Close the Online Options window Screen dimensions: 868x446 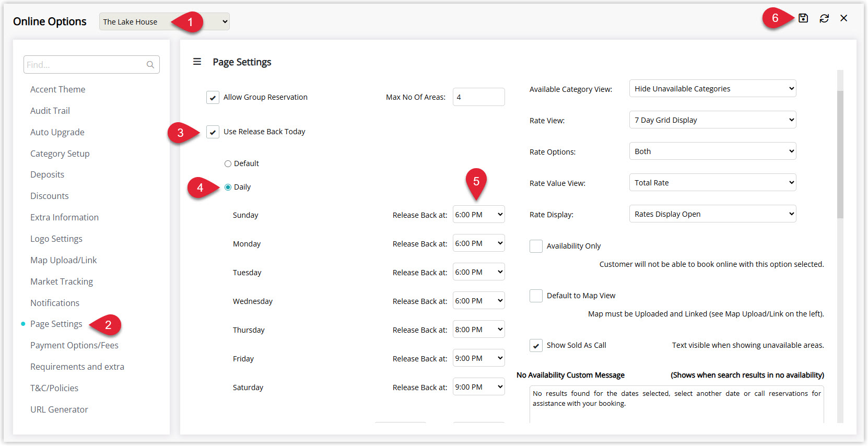pos(843,18)
